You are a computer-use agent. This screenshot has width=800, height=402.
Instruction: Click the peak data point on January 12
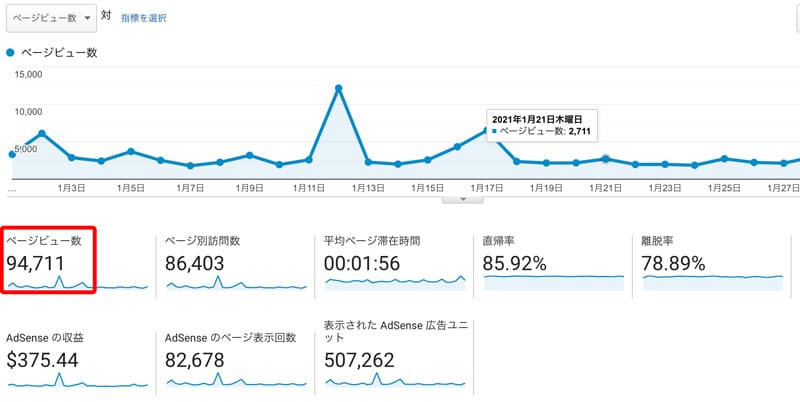point(338,88)
